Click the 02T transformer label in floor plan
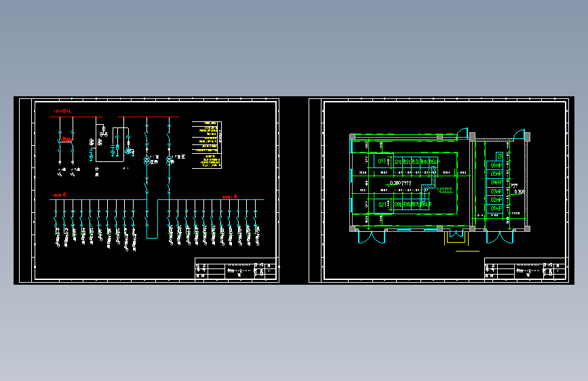Image resolution: width=588 pixels, height=381 pixels. pos(382,205)
